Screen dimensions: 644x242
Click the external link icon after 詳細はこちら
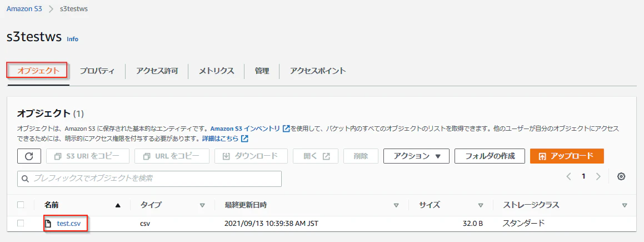[245, 139]
